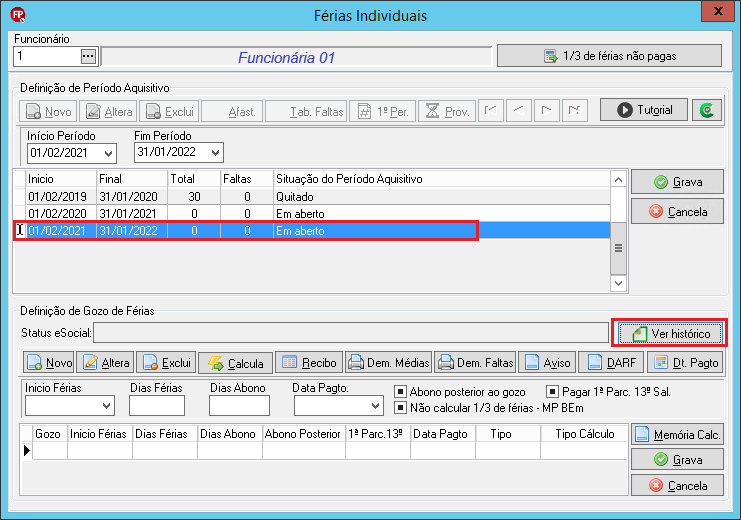Select row with início 01/02/2020 Em aberto
The height and width of the screenshot is (520, 741).
[312, 214]
